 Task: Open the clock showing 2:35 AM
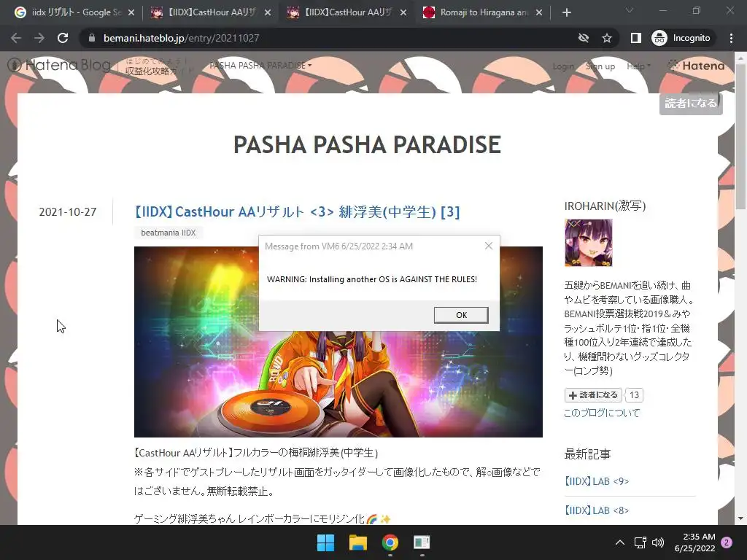coord(694,542)
